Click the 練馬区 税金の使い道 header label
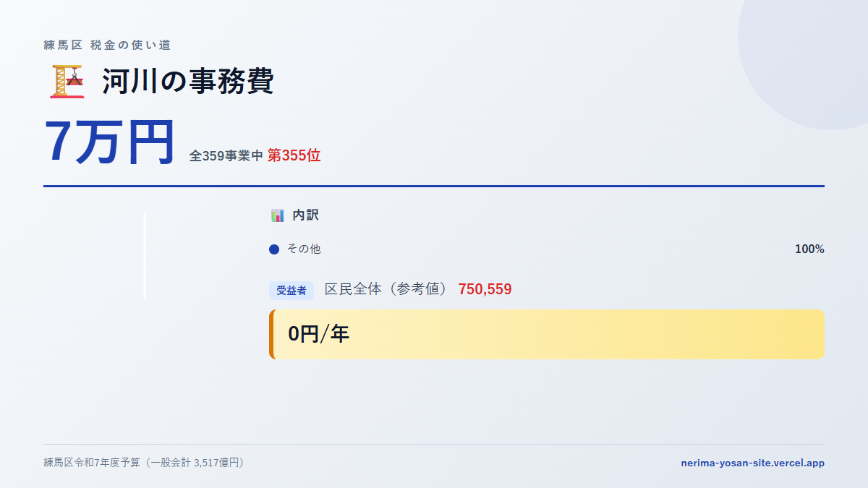 (x=107, y=45)
